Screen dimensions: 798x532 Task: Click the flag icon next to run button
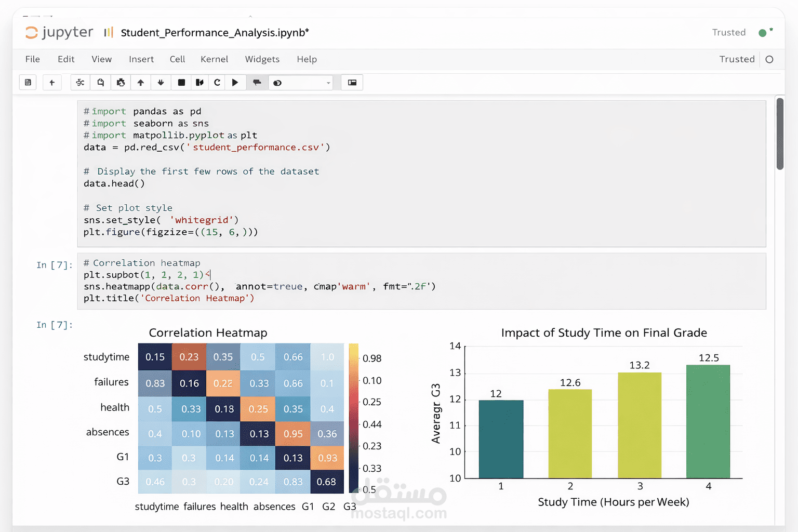[x=257, y=82]
